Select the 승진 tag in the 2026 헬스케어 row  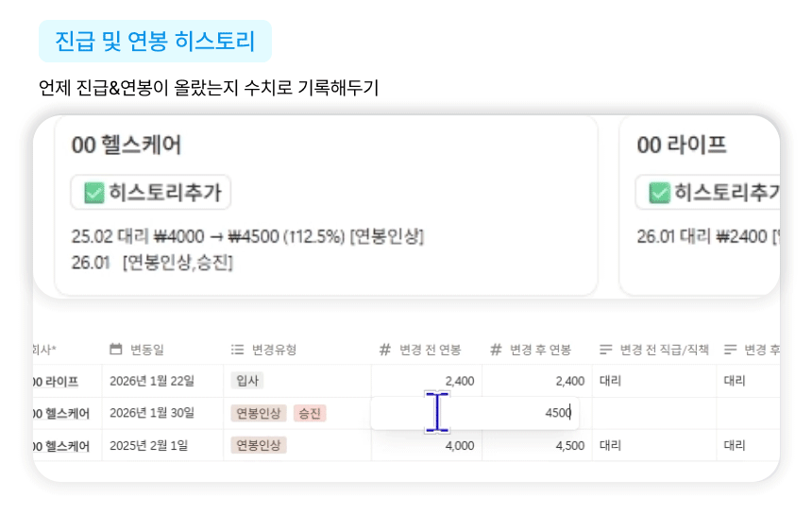pos(309,413)
